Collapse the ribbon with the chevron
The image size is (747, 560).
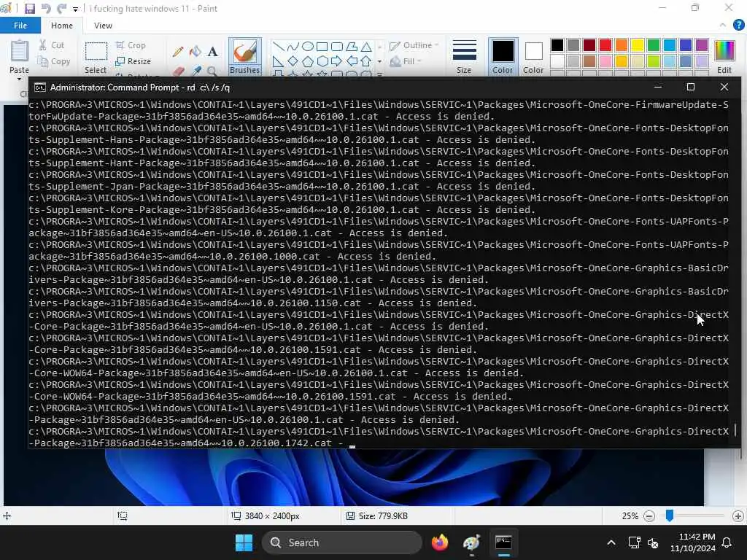coord(723,26)
